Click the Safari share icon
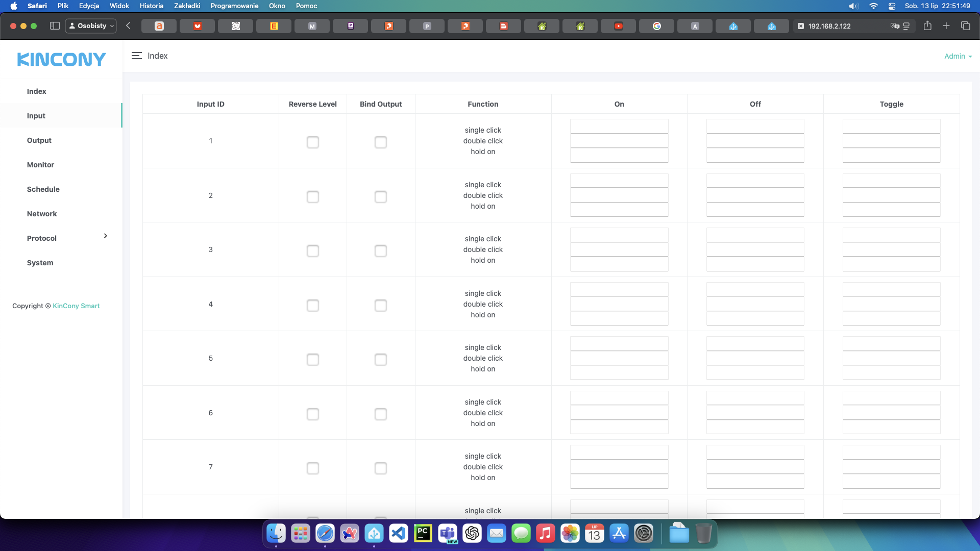This screenshot has width=980, height=551. point(927,26)
